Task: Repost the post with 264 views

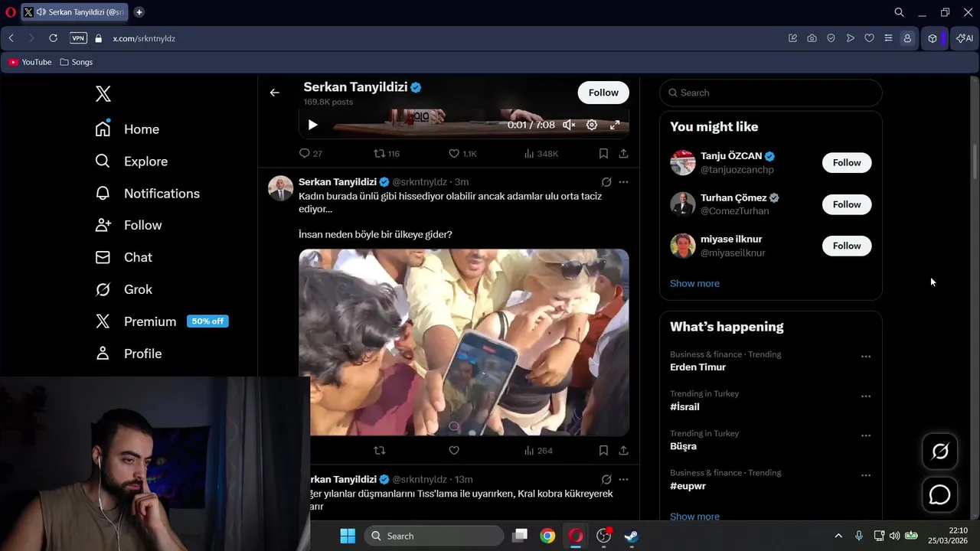Action: pos(379,451)
